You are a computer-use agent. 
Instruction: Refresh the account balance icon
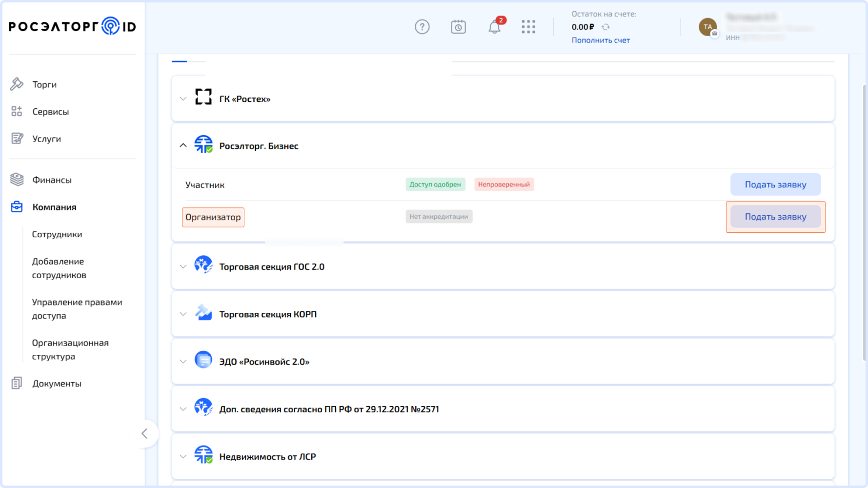(x=606, y=27)
